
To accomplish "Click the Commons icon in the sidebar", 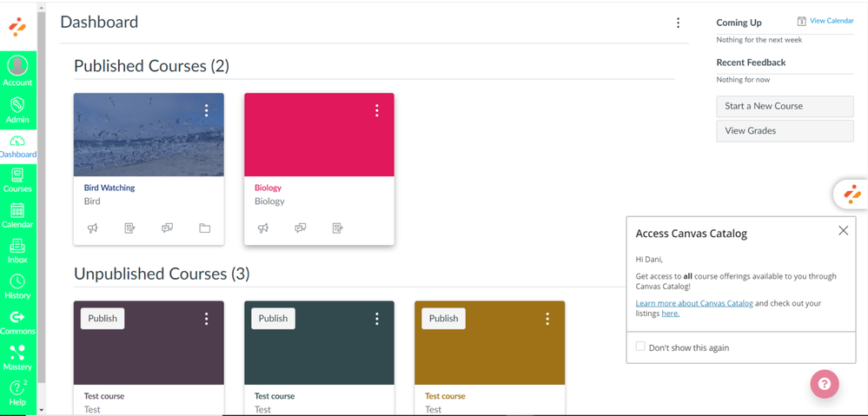I will [x=17, y=322].
